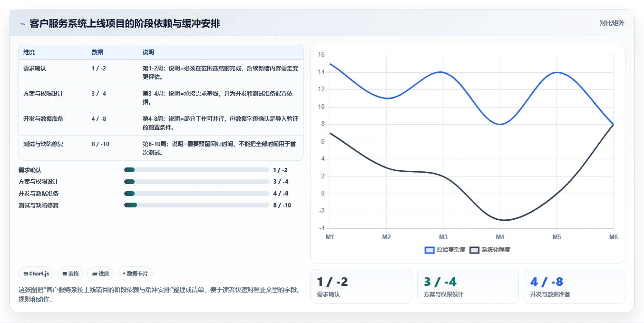Click the M5 axis label on chart

pyautogui.click(x=556, y=237)
